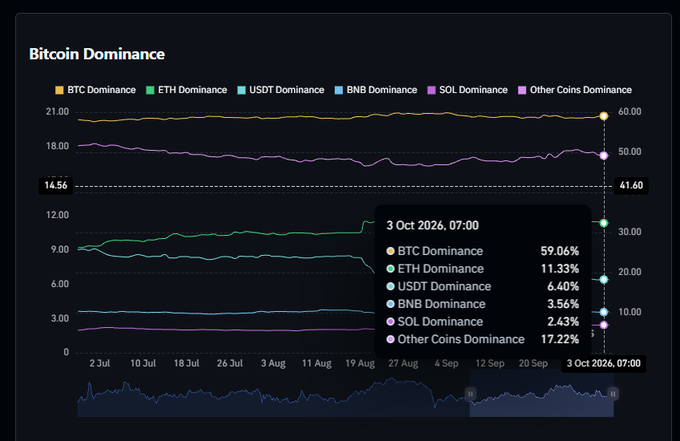The height and width of the screenshot is (441, 680).
Task: Click the 21.00 left axis label
Action: click(57, 112)
